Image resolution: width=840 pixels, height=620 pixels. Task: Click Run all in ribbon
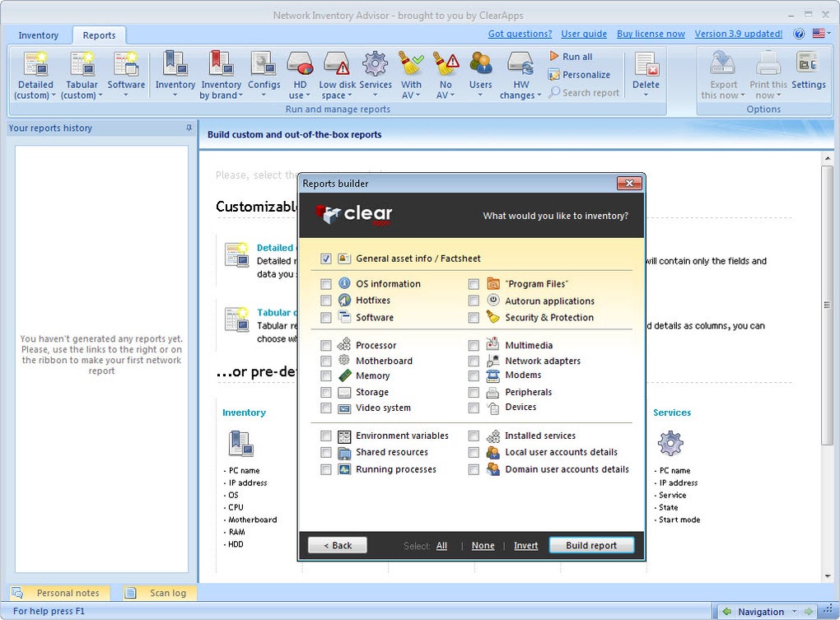pos(571,56)
